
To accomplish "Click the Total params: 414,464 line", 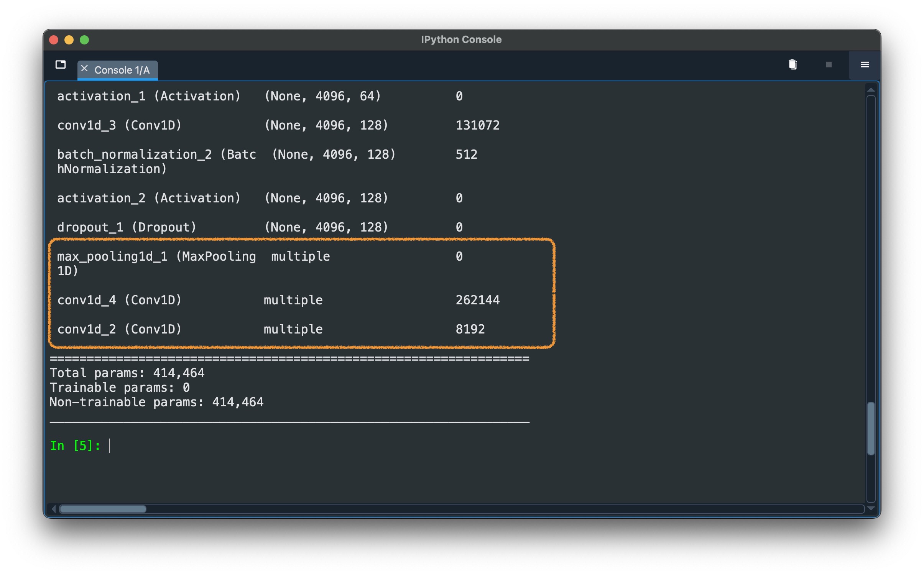I will pos(127,373).
